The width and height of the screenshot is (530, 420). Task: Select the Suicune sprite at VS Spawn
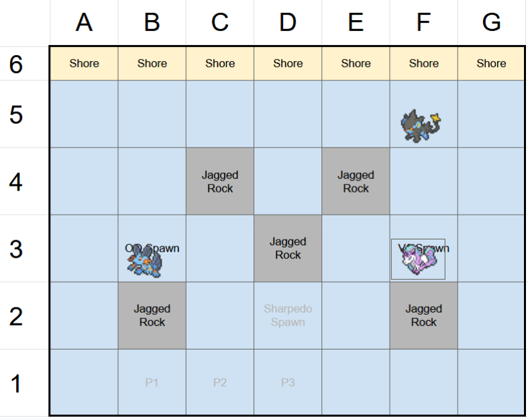[417, 259]
